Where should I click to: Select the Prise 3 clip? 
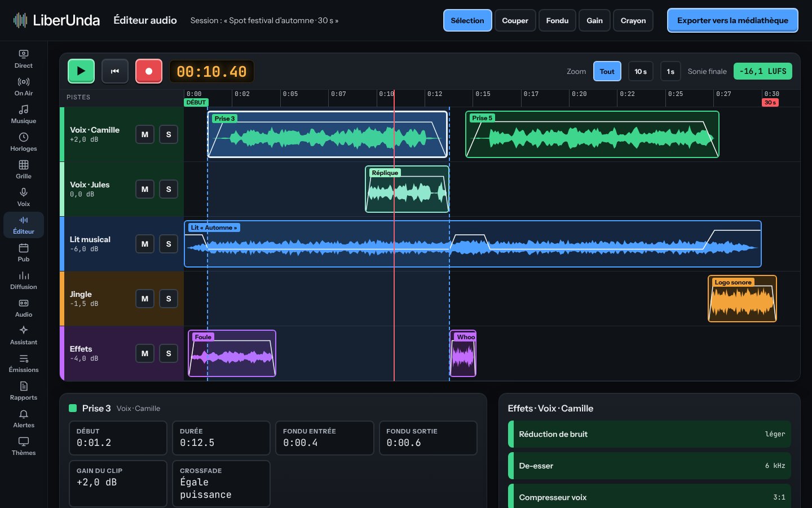tap(327, 134)
